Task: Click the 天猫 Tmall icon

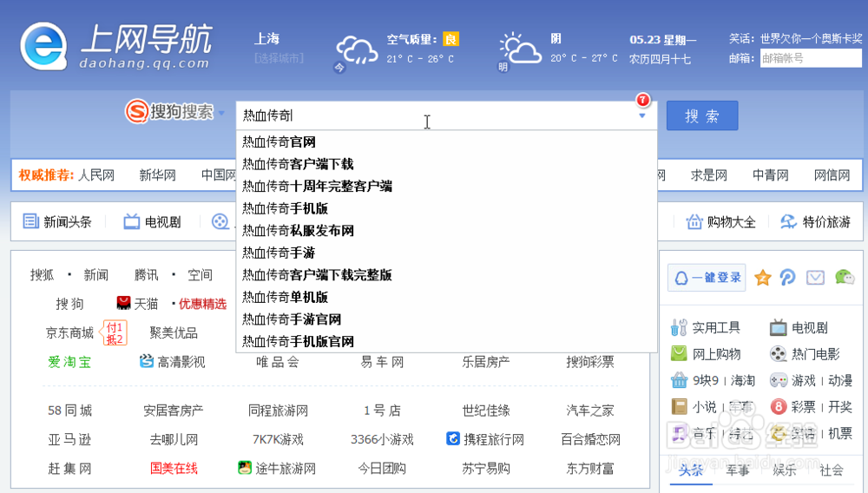Action: pos(123,303)
